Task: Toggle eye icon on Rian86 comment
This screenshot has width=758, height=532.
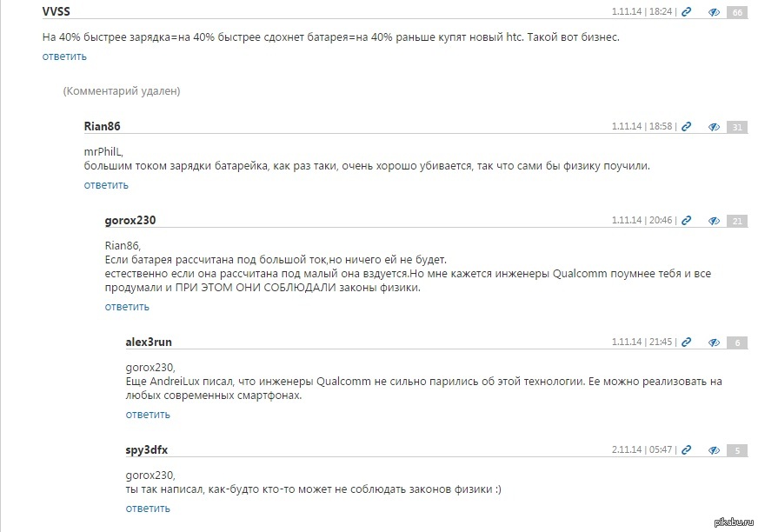Action: tap(714, 126)
